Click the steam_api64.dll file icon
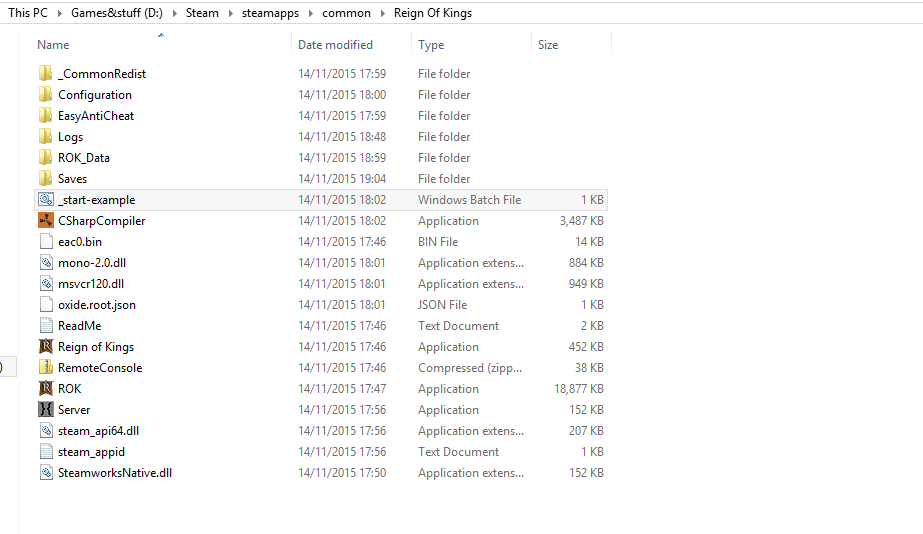 pyautogui.click(x=46, y=431)
